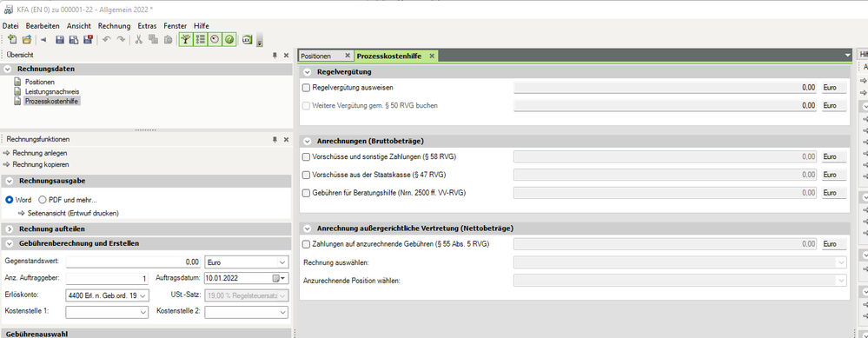This screenshot has height=338, width=868.
Task: Click the plain save diskette icon
Action: click(60, 40)
